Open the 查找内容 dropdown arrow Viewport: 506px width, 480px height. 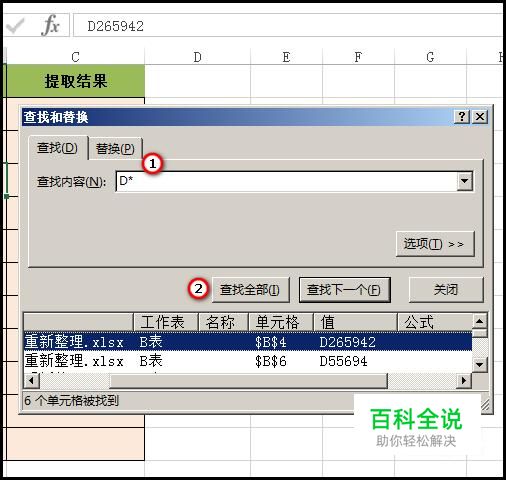[465, 181]
